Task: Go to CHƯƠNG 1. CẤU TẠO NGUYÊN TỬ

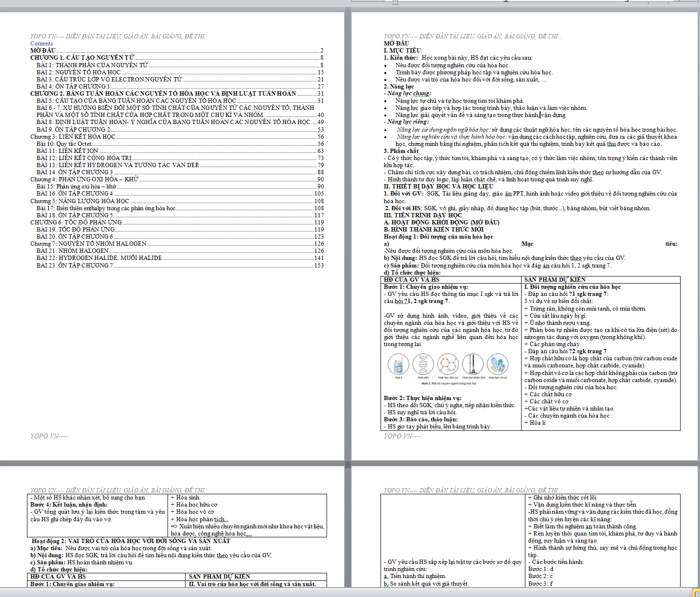Action: click(82, 58)
